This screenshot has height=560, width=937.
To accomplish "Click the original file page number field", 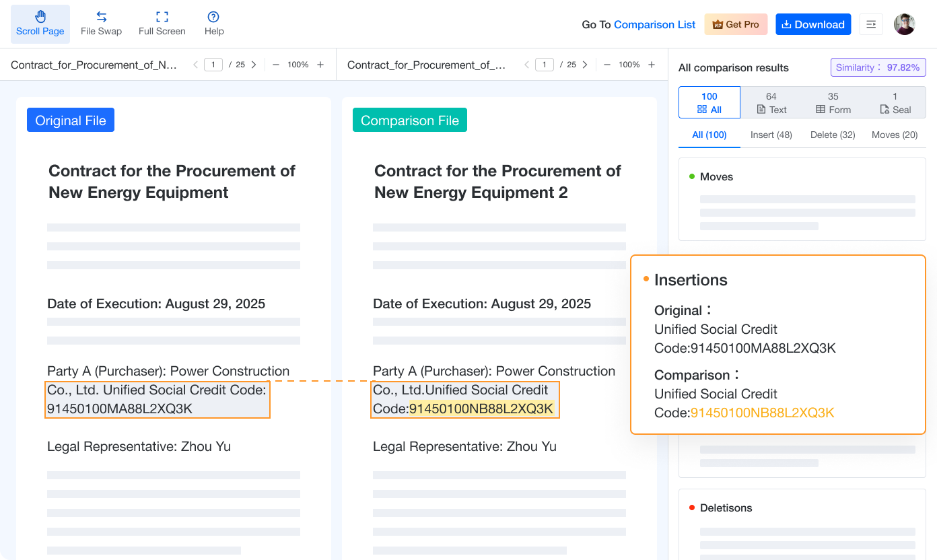I will tap(213, 65).
